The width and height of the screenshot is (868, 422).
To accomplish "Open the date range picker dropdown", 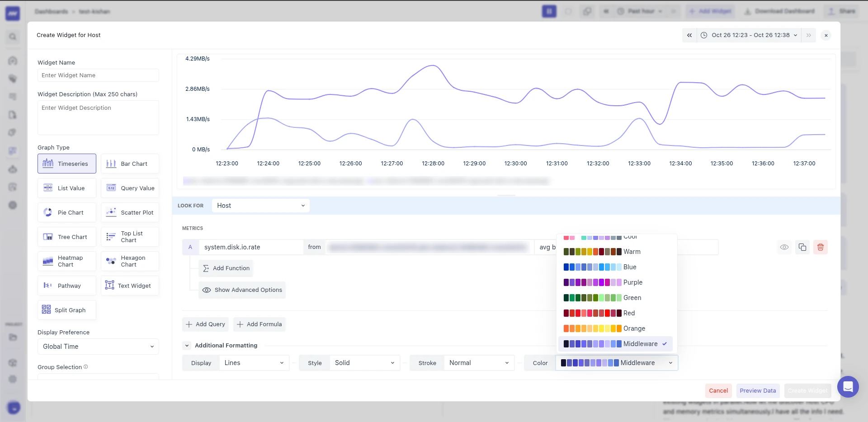I will tap(750, 35).
